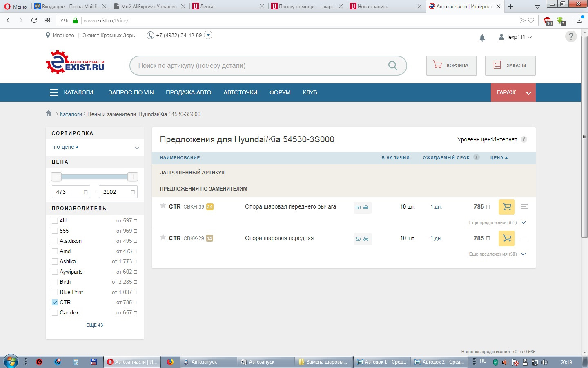Open applicability icons for CBKH-39

coord(362,207)
